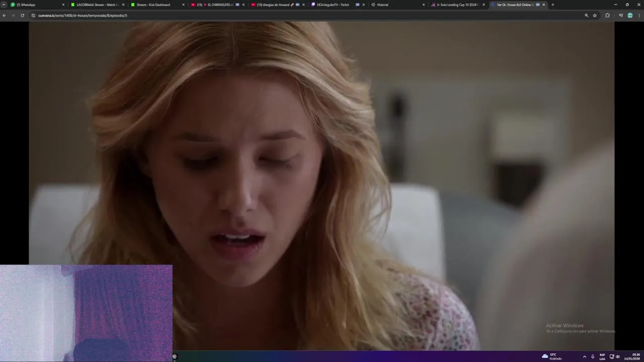Open the volume speaker tray icon
The width and height of the screenshot is (644, 362).
617,356
